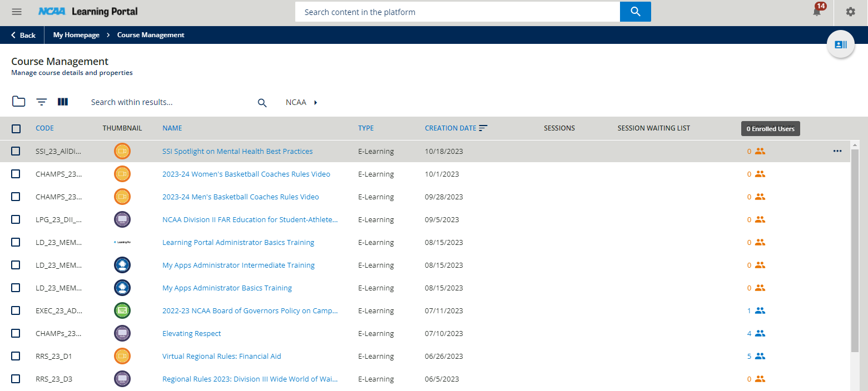Viewport: 868px width, 391px height.
Task: Click enrolled users icon for My Apps Basics Training
Action: pyautogui.click(x=760, y=288)
